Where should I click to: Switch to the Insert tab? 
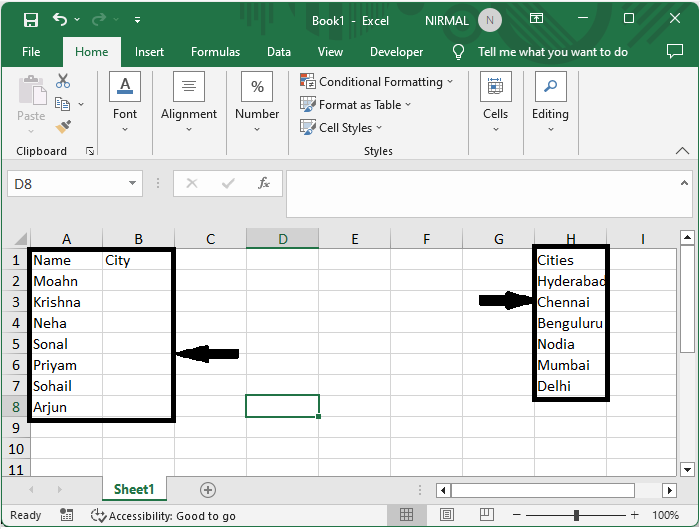(149, 52)
